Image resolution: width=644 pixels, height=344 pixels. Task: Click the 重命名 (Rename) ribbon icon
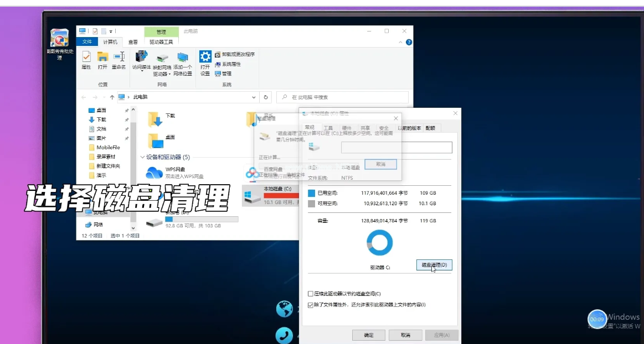119,57
